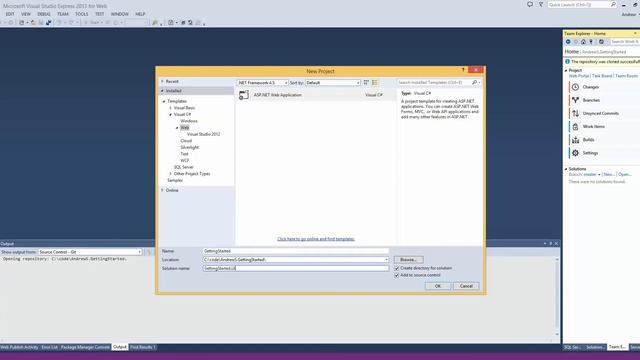This screenshot has height=360, width=640.
Task: Switch to Web Publish Activity tab
Action: [19, 347]
